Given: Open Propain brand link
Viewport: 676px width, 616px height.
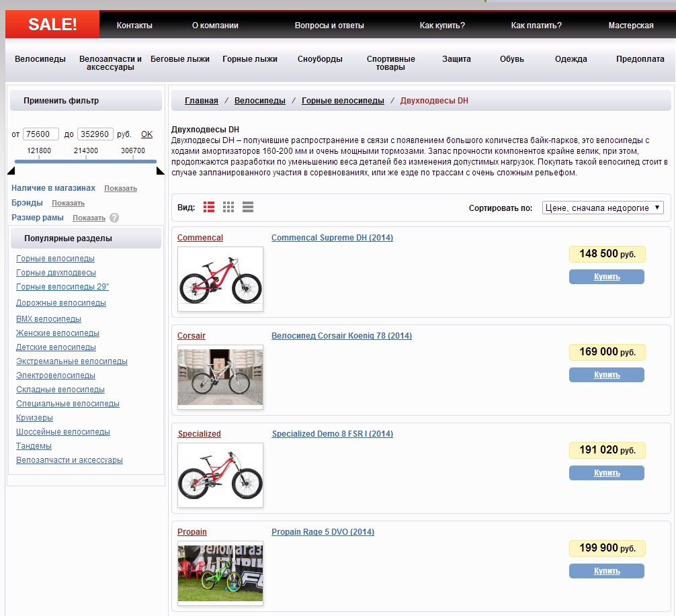Looking at the screenshot, I should (x=192, y=532).
